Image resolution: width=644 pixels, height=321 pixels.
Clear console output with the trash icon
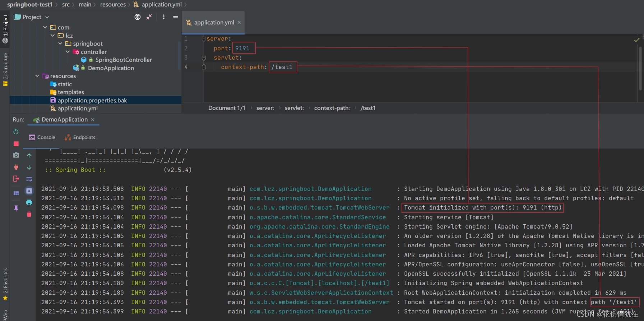tap(29, 215)
